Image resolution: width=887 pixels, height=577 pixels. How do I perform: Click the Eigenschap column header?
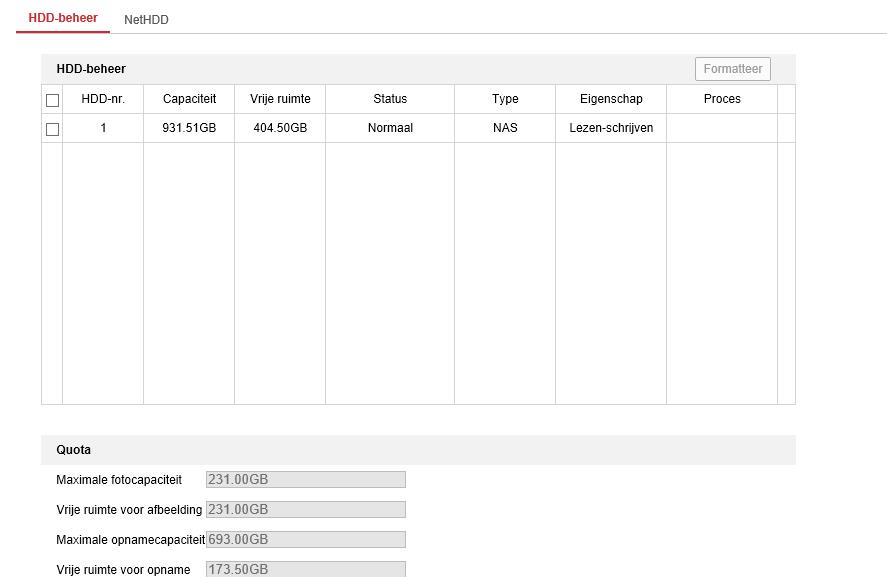611,99
